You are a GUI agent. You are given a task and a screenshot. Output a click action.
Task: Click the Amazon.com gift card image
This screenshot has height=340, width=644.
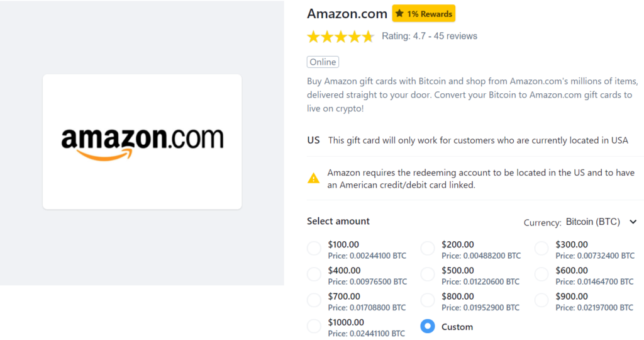click(x=142, y=142)
